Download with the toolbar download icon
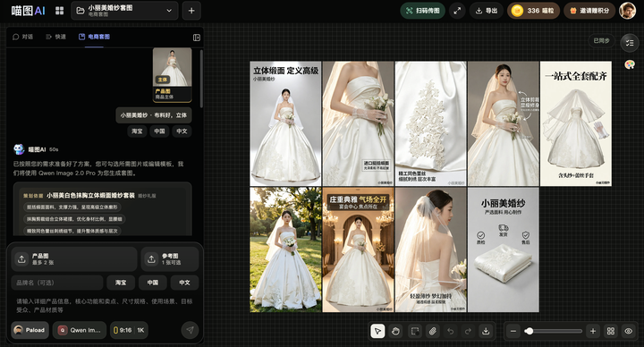This screenshot has width=644, height=347. pyautogui.click(x=486, y=331)
